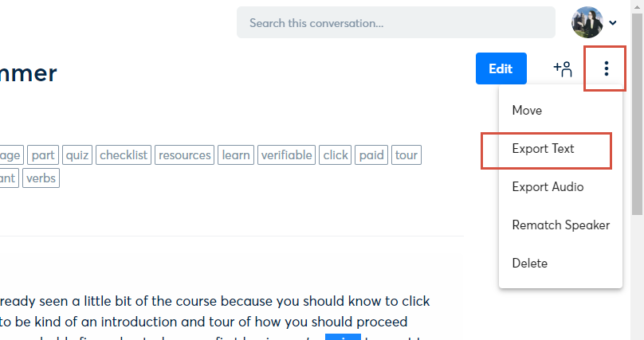Click the 'paid' keyword tag
Viewport: 644px width, 340px height.
tap(371, 155)
